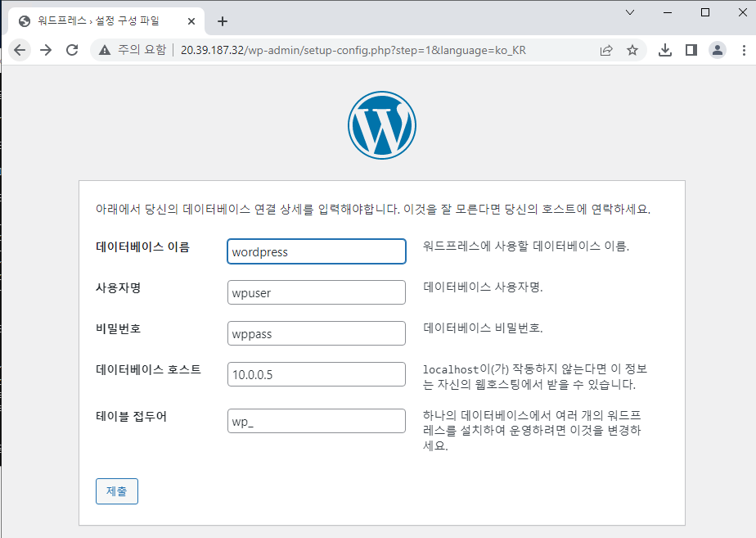Focus the 테이블 접두어 field containing wp_
Image resolution: width=756 pixels, height=538 pixels.
pos(317,421)
